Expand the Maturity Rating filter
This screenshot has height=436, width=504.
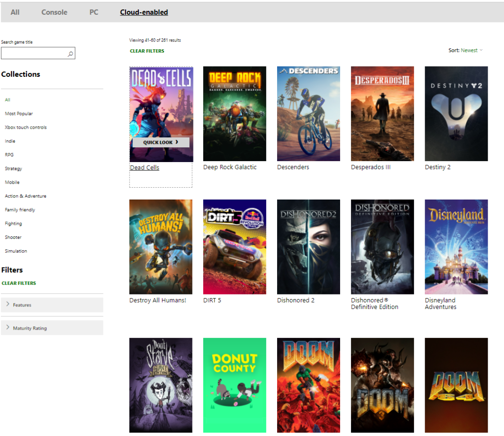52,328
